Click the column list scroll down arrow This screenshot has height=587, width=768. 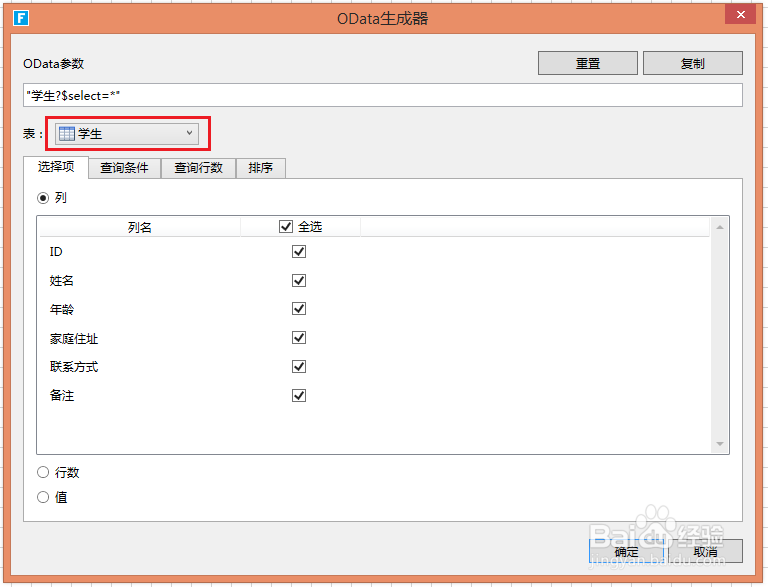[720, 444]
